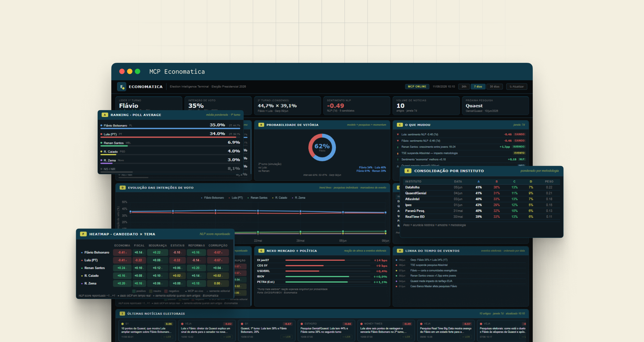Click the lightning icon beside impacto metodologia row

tap(398, 153)
